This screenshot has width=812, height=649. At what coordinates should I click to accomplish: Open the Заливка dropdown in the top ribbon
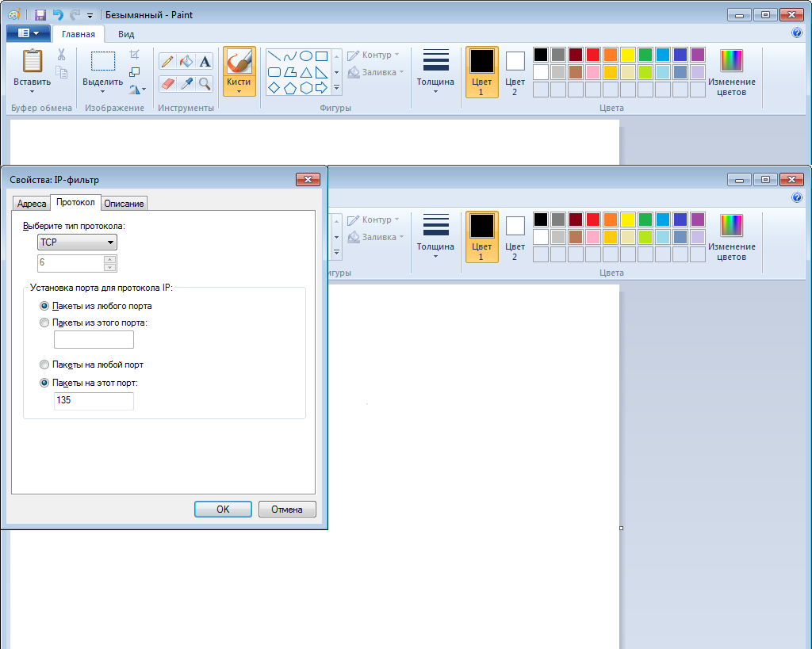375,72
